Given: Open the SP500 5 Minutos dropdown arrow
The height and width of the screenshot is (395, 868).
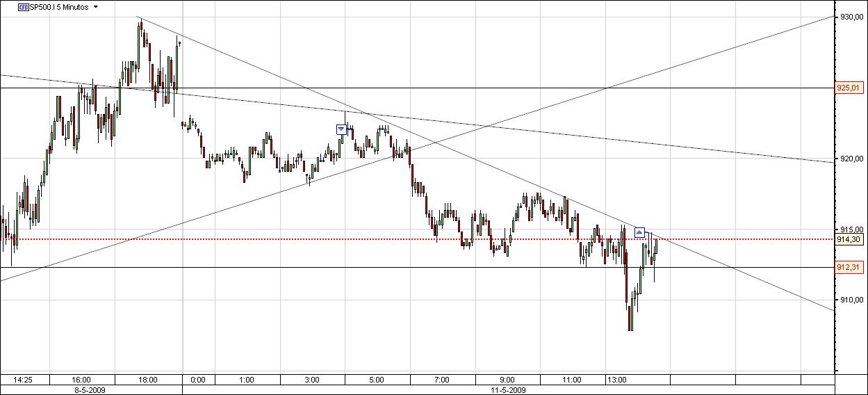Looking at the screenshot, I should pyautogui.click(x=96, y=6).
